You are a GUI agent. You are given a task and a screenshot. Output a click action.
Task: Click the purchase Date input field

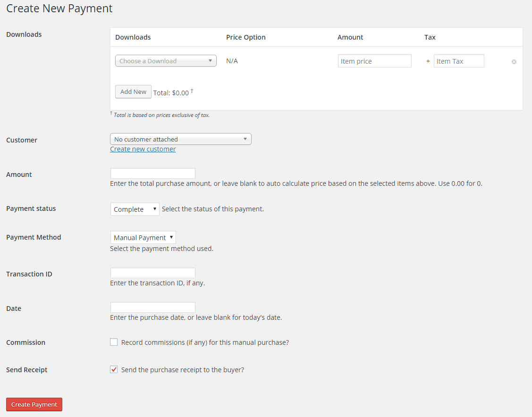point(152,308)
